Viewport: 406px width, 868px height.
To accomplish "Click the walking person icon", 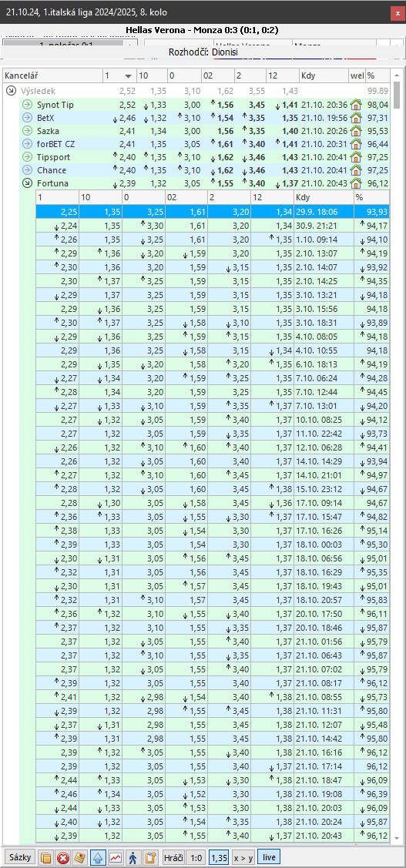I will tap(133, 857).
